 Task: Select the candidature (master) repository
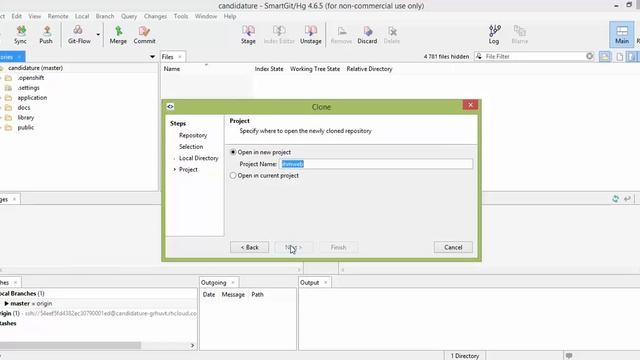point(35,68)
